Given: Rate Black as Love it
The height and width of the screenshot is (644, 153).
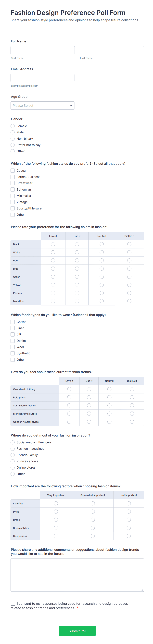Looking at the screenshot, I should tap(53, 244).
